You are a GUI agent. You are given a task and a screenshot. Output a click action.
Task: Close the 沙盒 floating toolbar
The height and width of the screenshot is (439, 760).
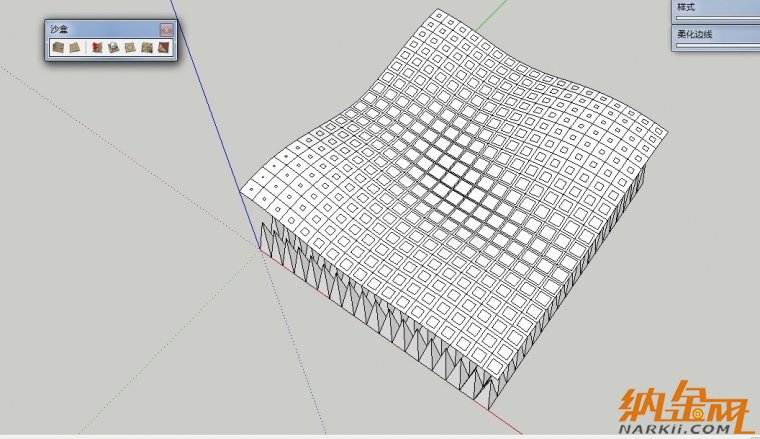(166, 29)
